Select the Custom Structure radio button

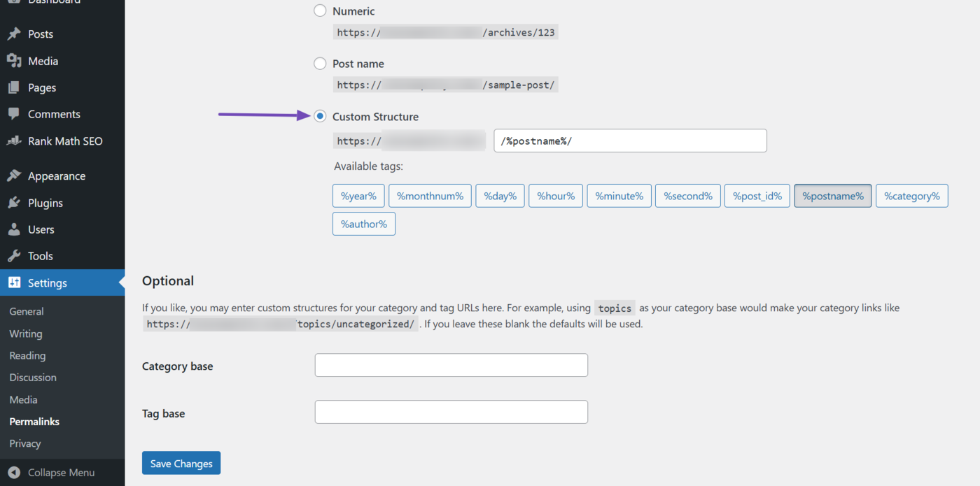coord(320,116)
